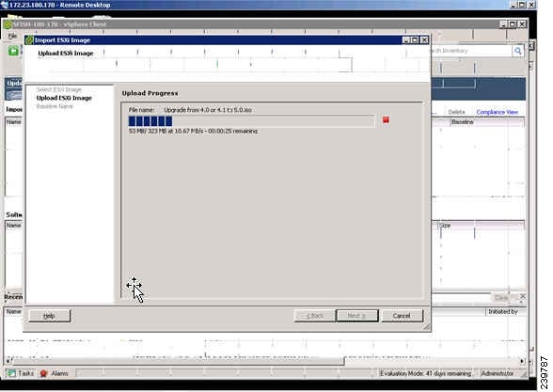This screenshot has height=392, width=553.
Task: Click the Help button in the wizard
Action: [49, 316]
